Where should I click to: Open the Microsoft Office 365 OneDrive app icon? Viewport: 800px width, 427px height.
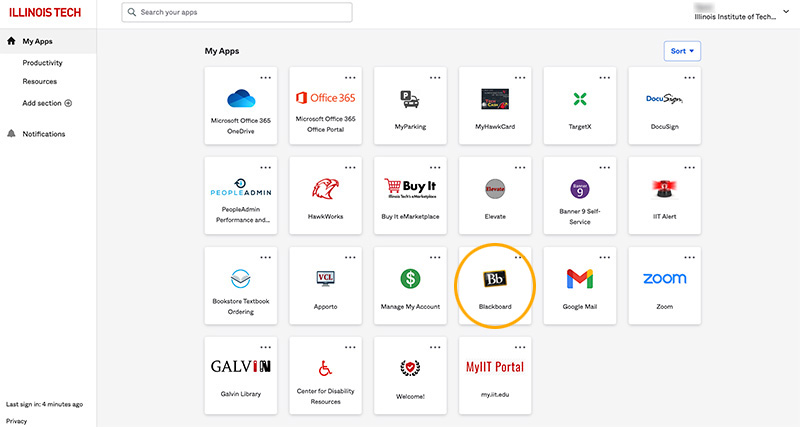(241, 98)
